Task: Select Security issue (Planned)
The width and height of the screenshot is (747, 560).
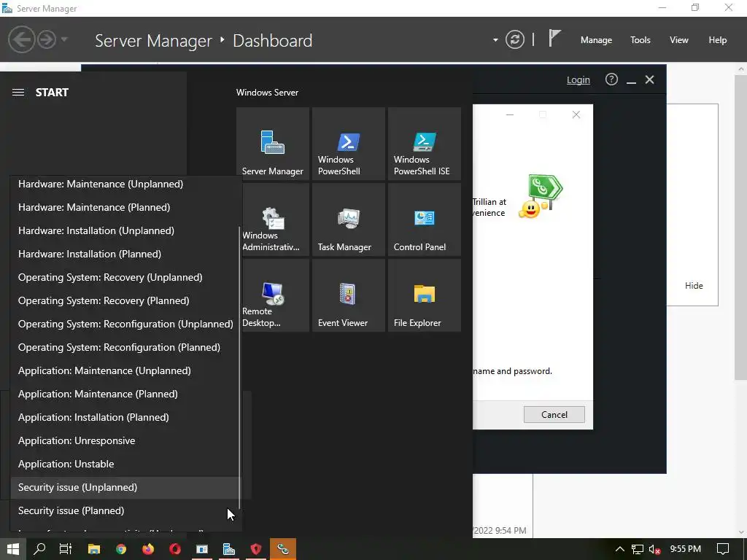Action: 125,510
